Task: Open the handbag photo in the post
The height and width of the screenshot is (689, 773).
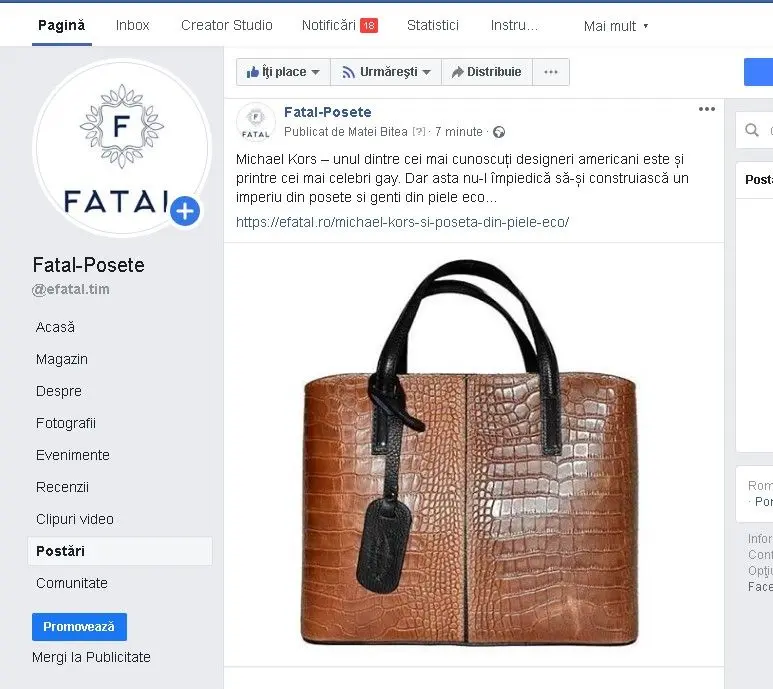Action: click(469, 452)
